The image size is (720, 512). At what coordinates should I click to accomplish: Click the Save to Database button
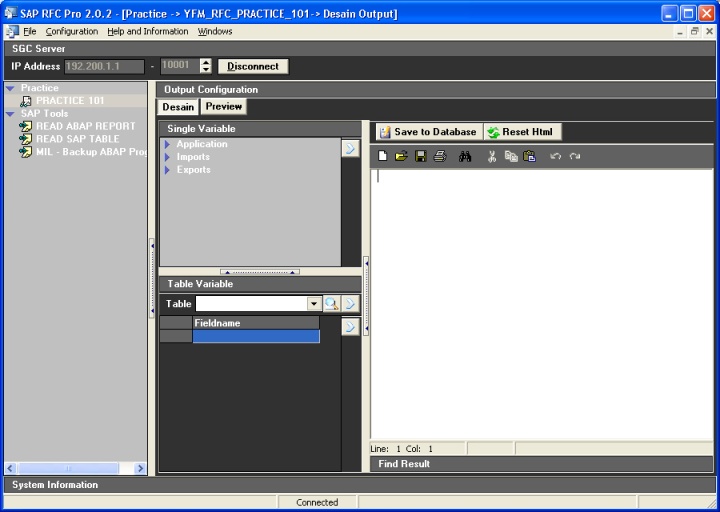[x=428, y=132]
